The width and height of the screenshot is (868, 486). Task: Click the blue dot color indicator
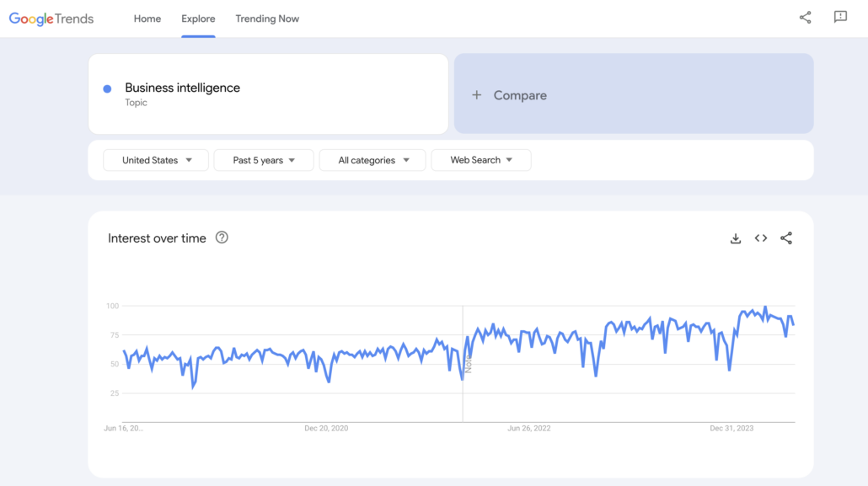[x=107, y=88]
